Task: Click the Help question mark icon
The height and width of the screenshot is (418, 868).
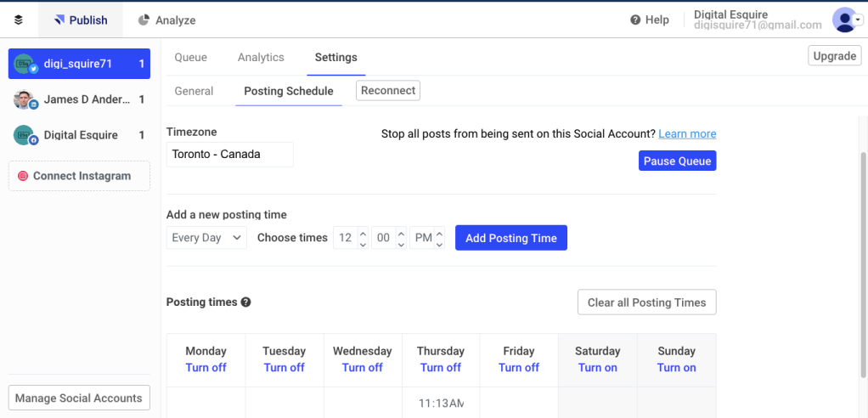Action: [635, 20]
